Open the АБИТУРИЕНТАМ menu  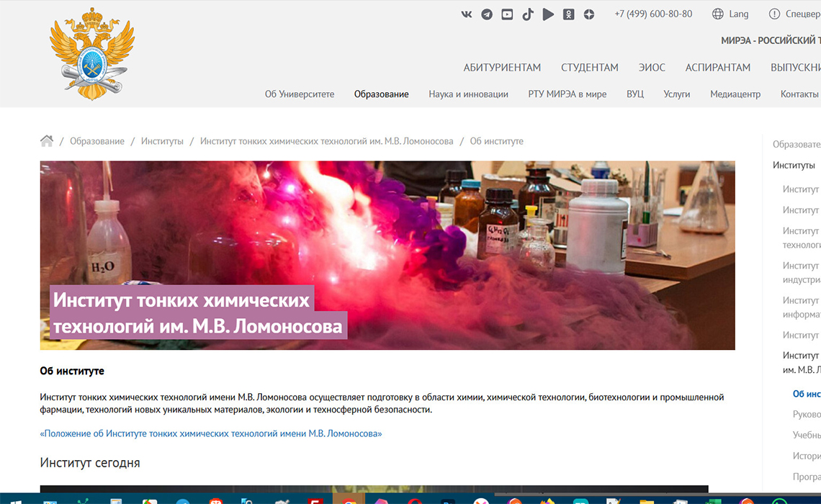click(502, 68)
